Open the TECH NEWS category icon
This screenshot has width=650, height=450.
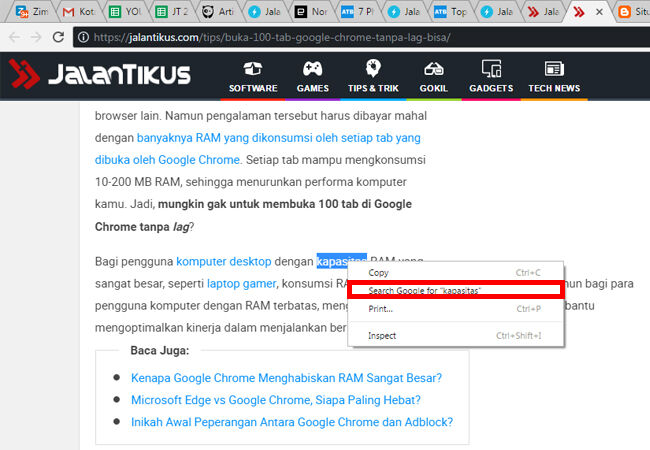point(554,76)
